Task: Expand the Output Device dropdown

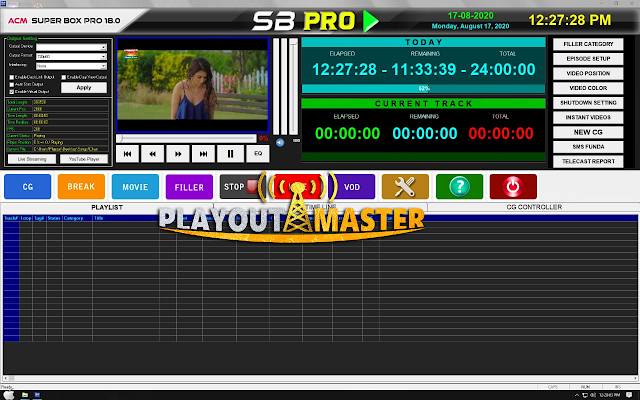Action: click(x=103, y=47)
